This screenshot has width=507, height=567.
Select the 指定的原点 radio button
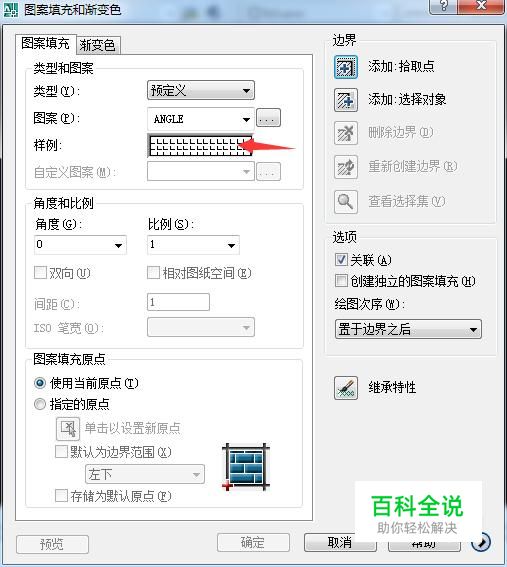40,404
